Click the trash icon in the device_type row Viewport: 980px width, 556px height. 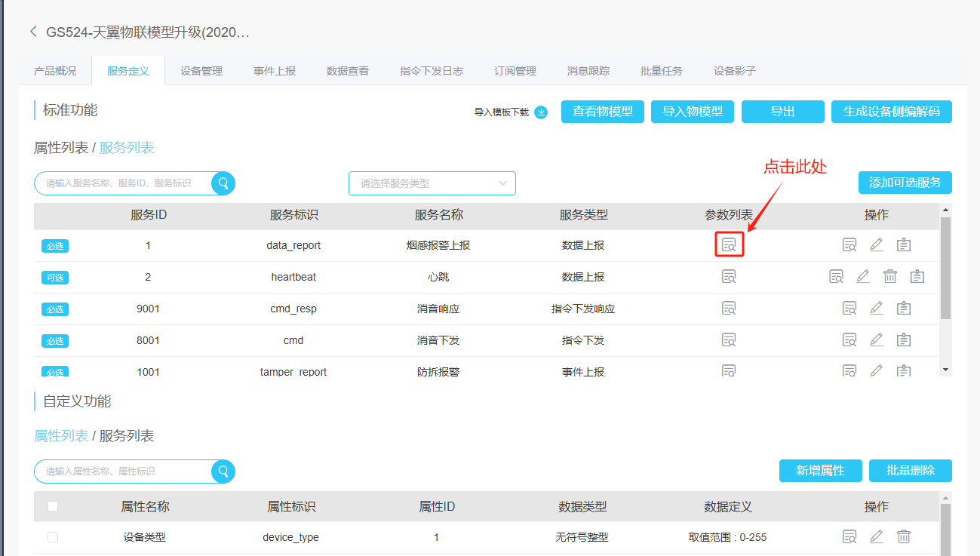(x=904, y=537)
